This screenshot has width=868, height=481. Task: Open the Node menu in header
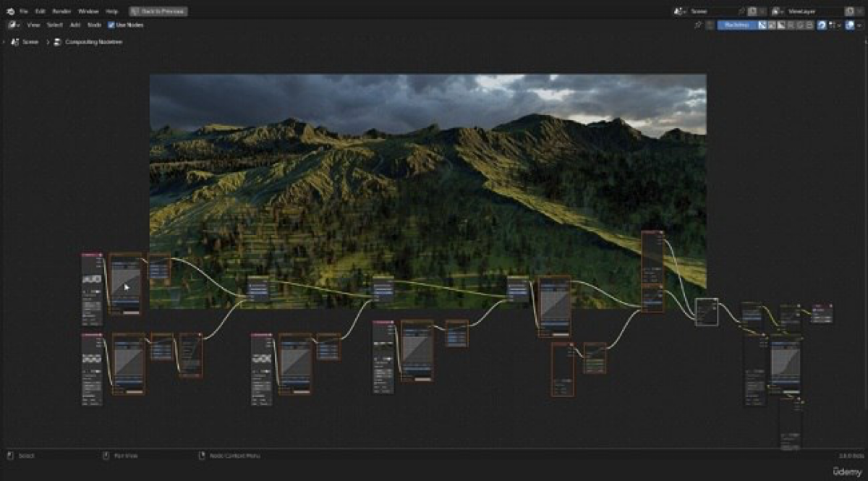point(94,25)
